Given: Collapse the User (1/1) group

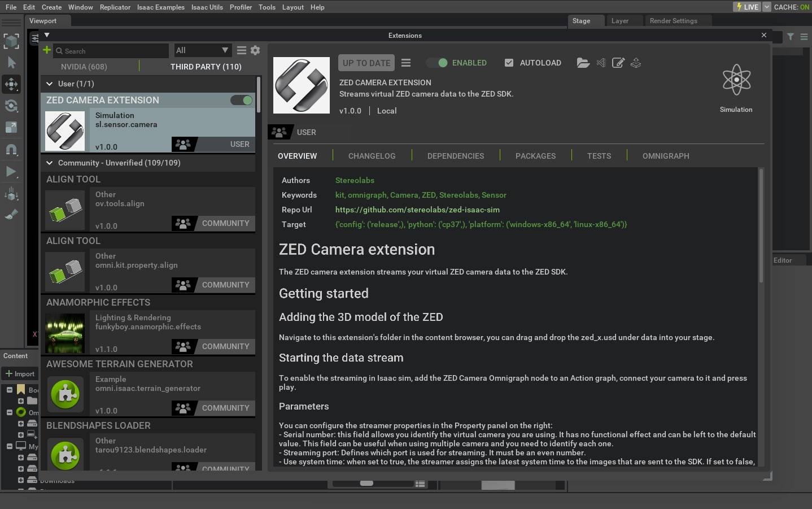Looking at the screenshot, I should (50, 84).
